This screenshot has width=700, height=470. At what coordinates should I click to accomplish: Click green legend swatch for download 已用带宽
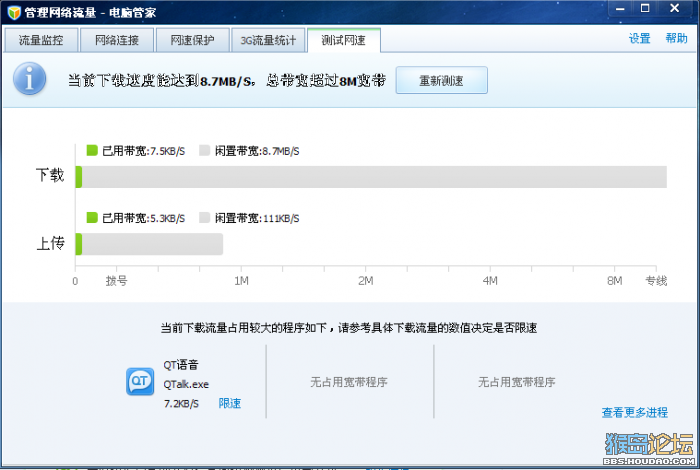(x=92, y=150)
